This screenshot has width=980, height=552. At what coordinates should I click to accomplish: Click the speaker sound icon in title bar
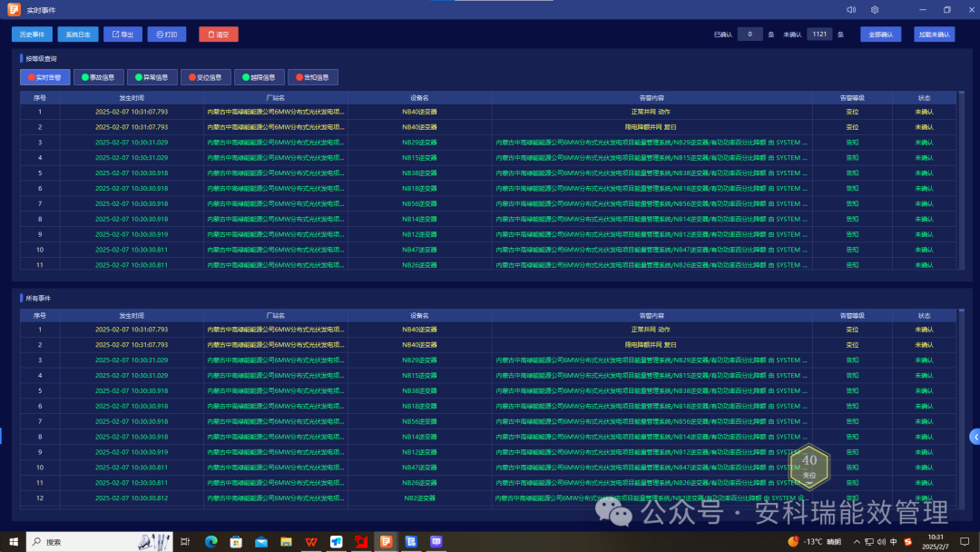pos(851,10)
